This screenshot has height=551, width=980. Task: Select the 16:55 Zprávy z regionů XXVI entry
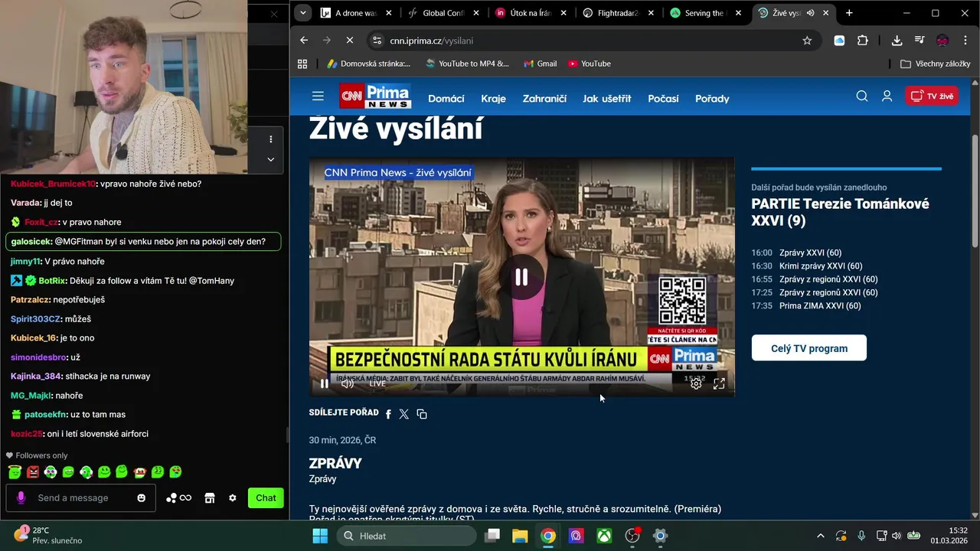point(815,279)
